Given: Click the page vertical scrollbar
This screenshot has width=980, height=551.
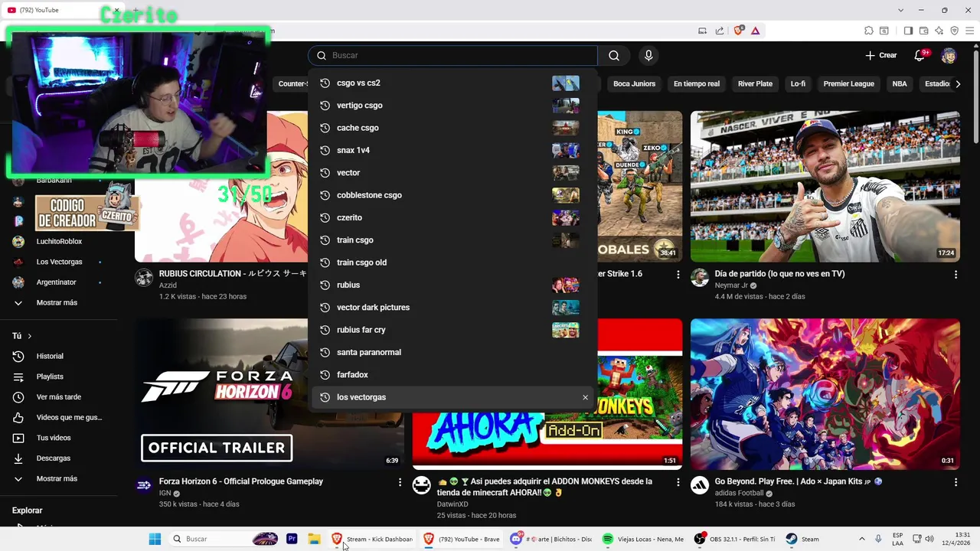Looking at the screenshot, I should [975, 96].
